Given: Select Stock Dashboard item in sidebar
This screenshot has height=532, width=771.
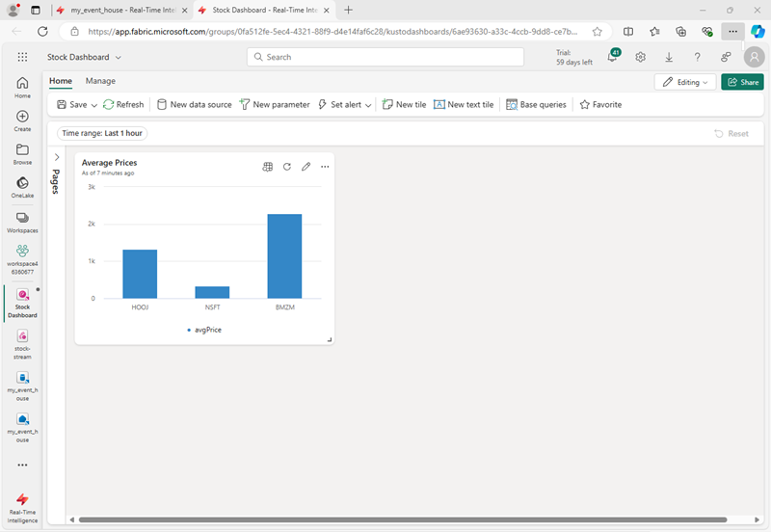Looking at the screenshot, I should click(22, 304).
